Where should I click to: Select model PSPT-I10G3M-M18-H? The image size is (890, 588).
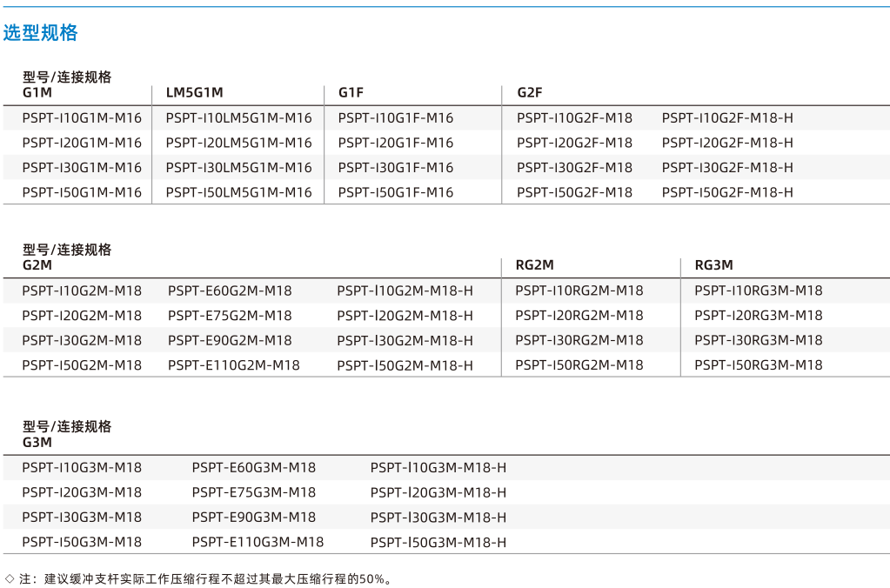click(438, 468)
